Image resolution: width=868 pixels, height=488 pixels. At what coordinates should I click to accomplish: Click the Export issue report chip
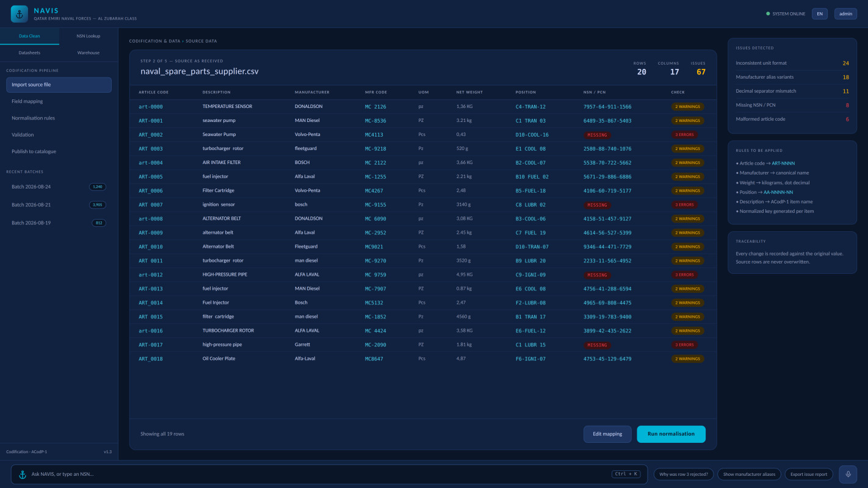809,474
